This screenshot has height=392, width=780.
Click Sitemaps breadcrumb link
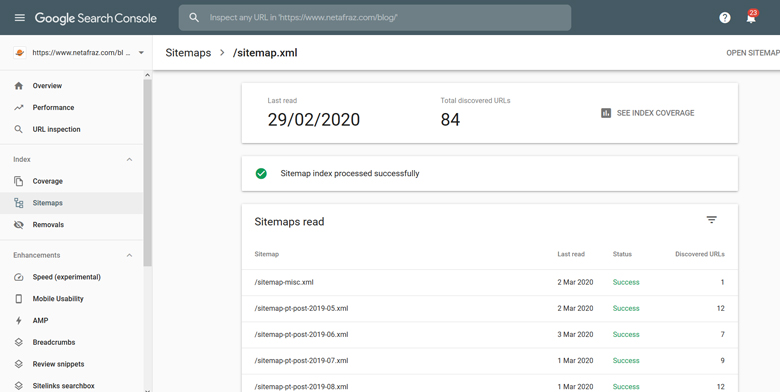(x=188, y=53)
